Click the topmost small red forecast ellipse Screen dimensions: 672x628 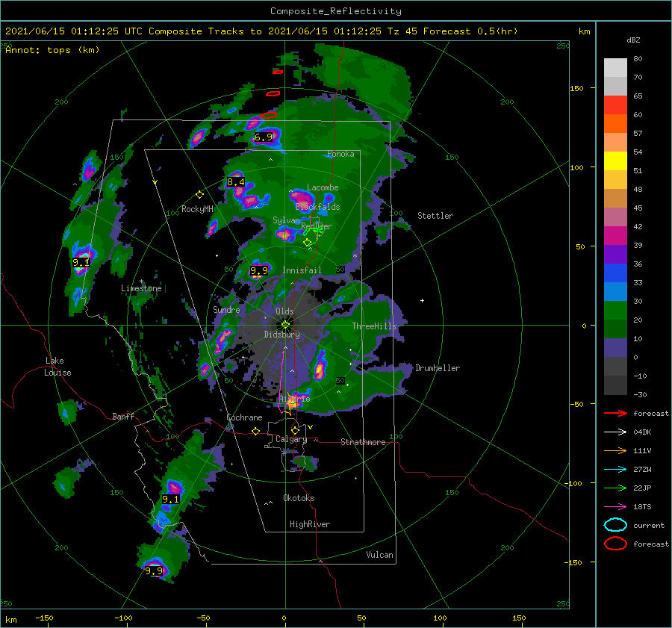click(x=278, y=72)
